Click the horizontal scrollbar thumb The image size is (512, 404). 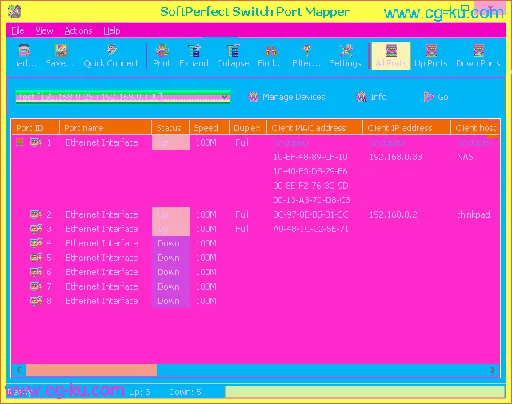point(91,370)
